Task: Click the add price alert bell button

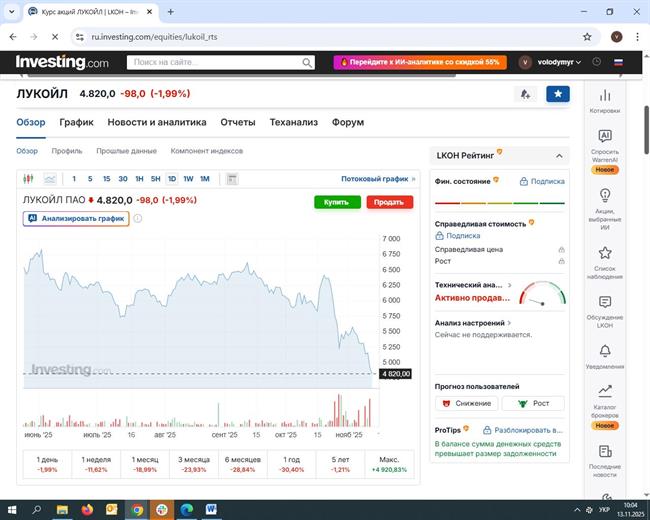Action: click(525, 94)
